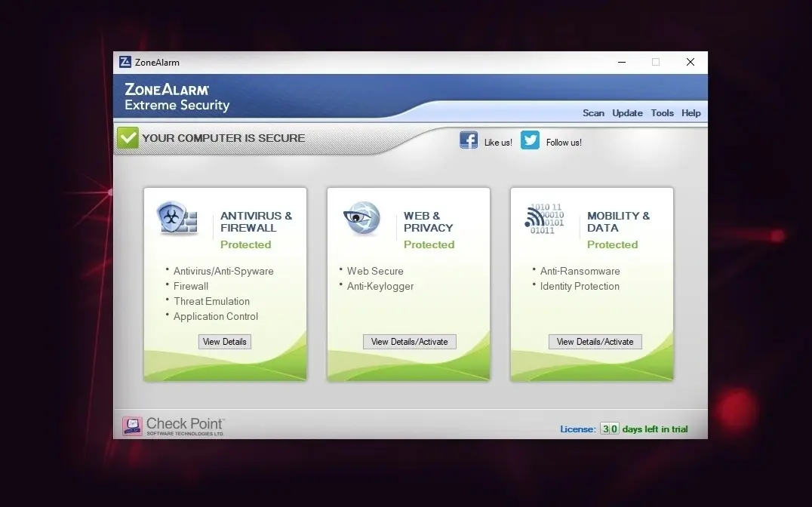Click the ANTIVIRUS & FIREWALL heading
Screen dimensions: 812x507
point(257,222)
